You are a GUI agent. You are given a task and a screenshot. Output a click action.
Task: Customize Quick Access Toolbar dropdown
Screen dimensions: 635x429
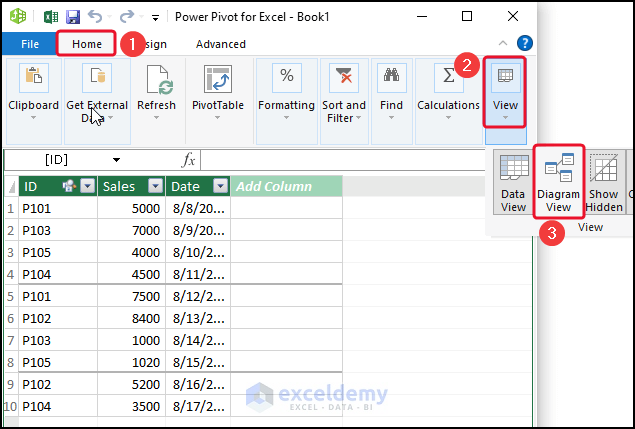pos(155,17)
